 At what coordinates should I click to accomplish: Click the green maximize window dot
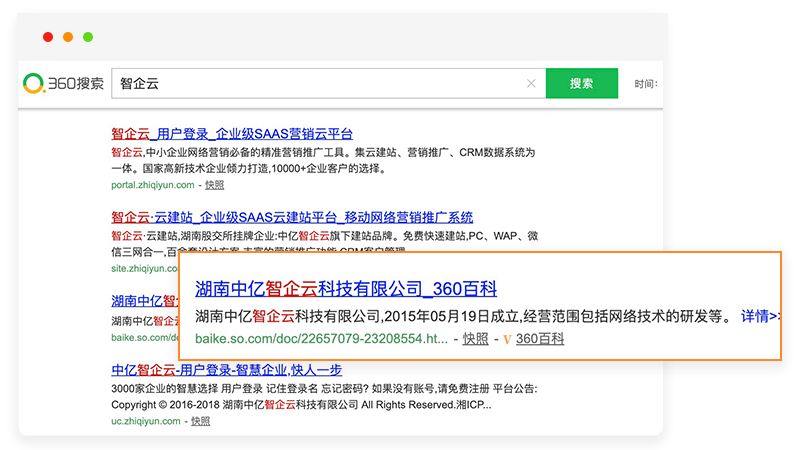coord(88,37)
